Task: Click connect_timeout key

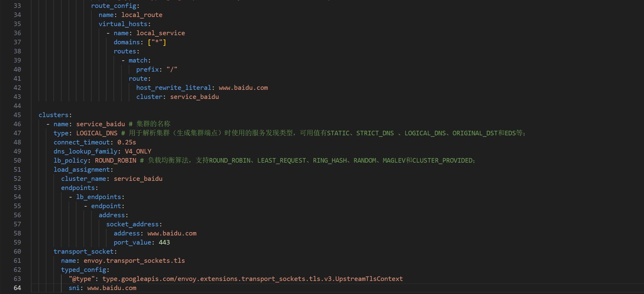Action: (x=82, y=142)
